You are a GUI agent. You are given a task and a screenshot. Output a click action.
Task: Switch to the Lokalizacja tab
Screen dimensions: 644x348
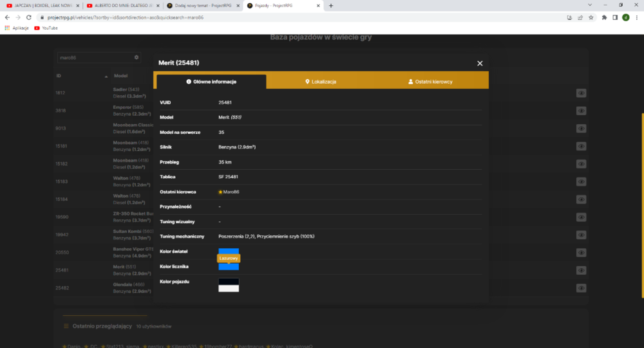tap(321, 82)
